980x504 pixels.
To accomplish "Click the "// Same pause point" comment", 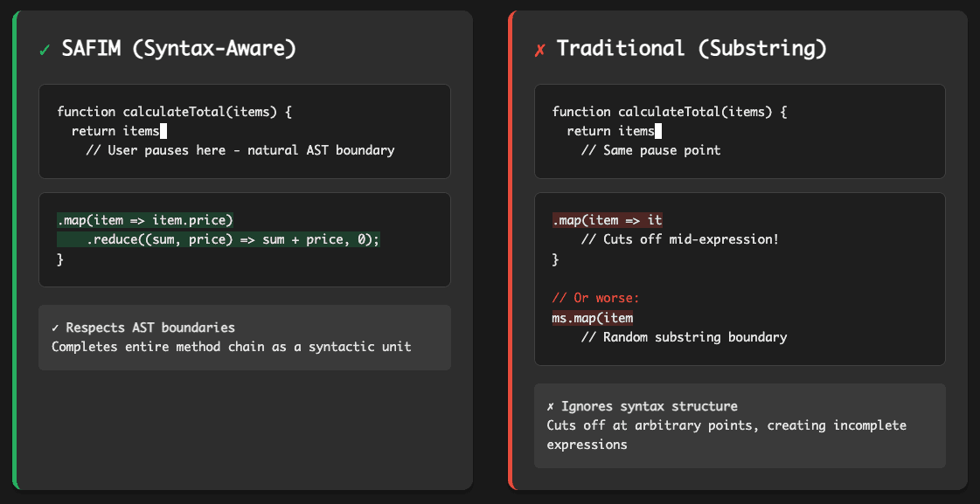I will [650, 150].
